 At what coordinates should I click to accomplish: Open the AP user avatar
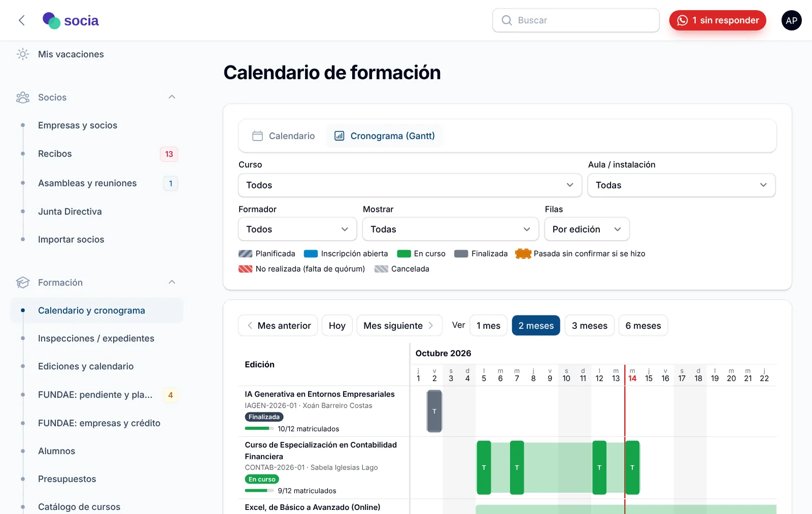coord(791,20)
